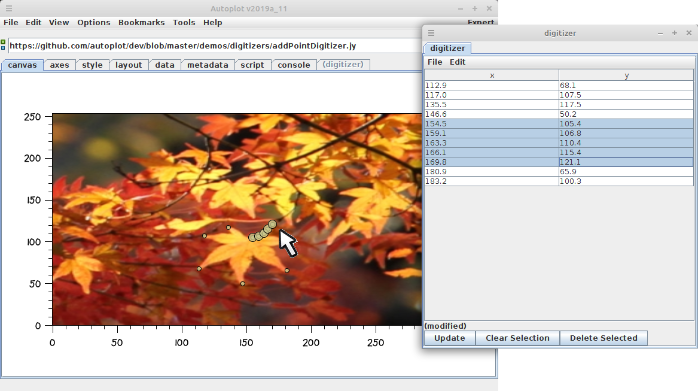Click the Clear Selection button
Image resolution: width=698 pixels, height=391 pixels.
tap(517, 338)
